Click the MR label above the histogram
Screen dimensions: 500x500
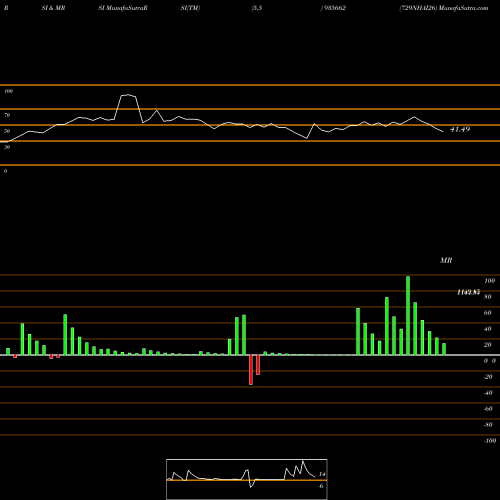pos(446,260)
